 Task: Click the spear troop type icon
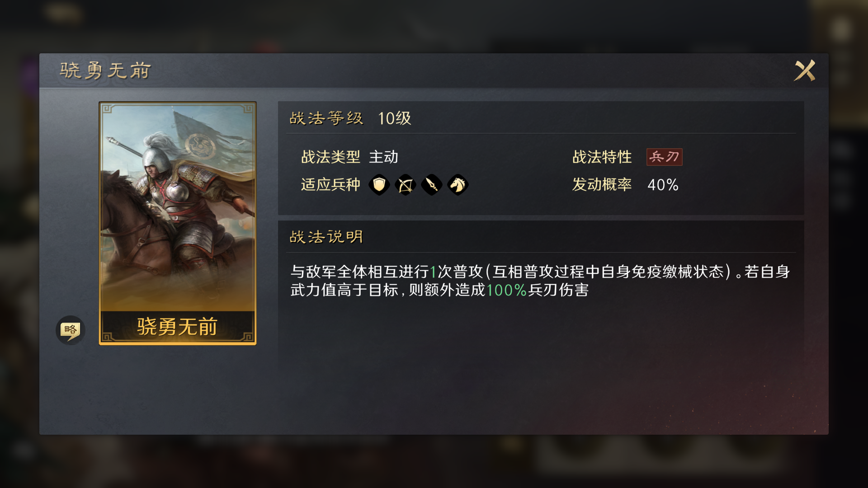tap(431, 184)
